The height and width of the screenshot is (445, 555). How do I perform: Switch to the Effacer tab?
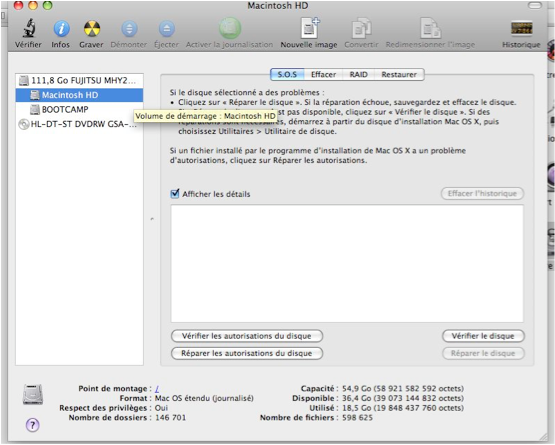pyautogui.click(x=323, y=75)
